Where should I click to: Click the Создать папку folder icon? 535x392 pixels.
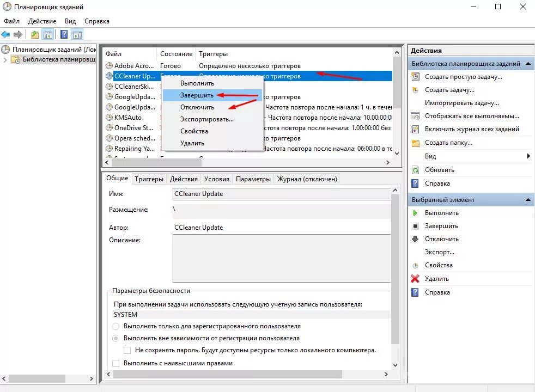[x=415, y=143]
